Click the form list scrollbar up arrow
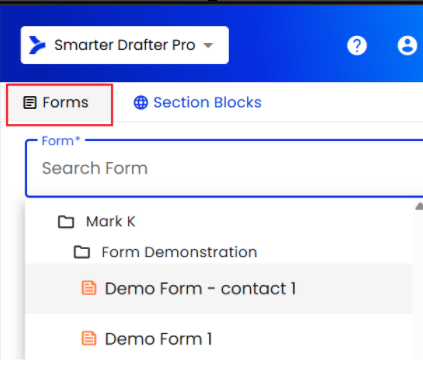The width and height of the screenshot is (423, 366). pyautogui.click(x=419, y=207)
